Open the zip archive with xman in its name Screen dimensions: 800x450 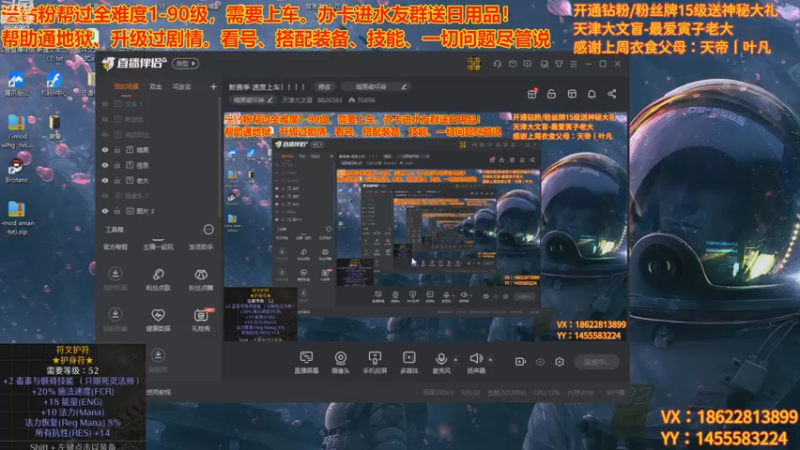(x=17, y=218)
